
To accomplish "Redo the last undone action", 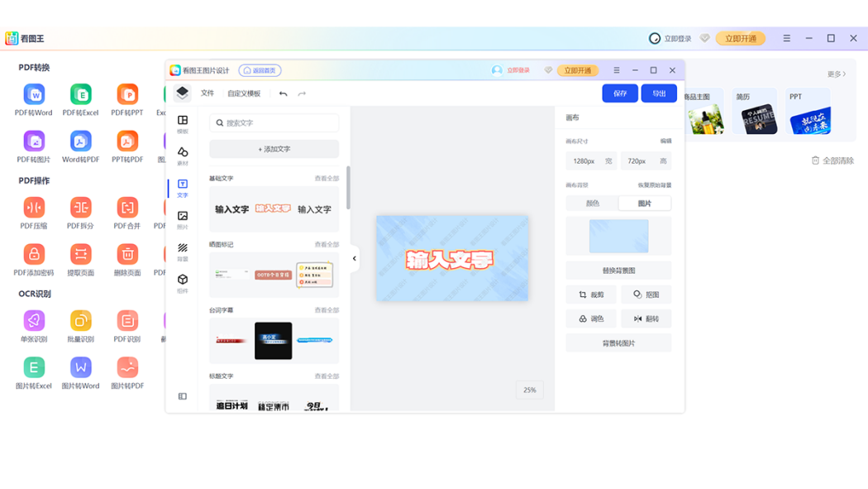I will tap(302, 93).
